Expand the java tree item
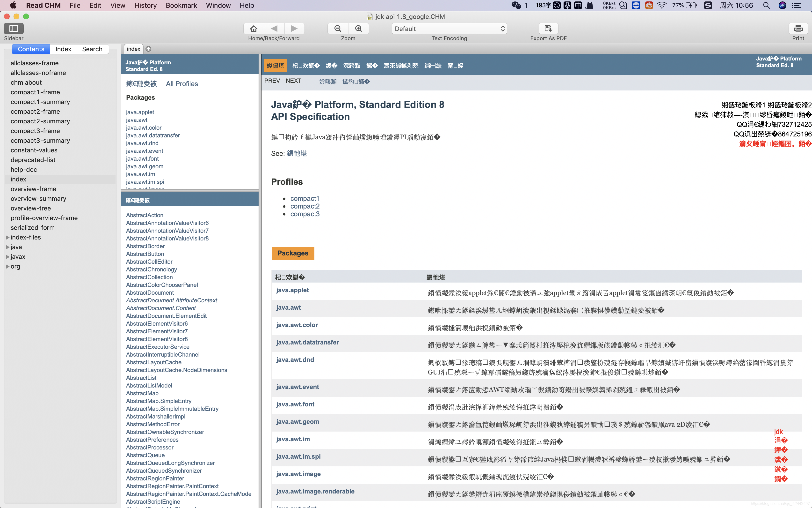The width and height of the screenshot is (812, 508). click(8, 247)
